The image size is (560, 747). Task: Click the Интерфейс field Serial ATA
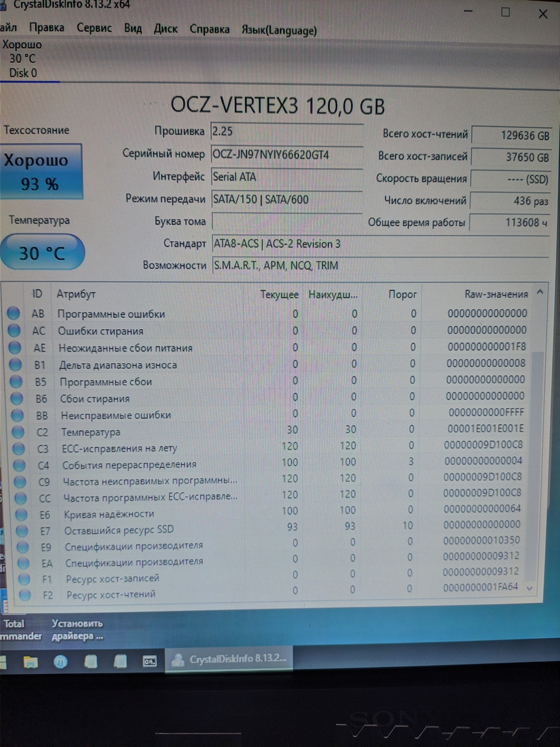point(287,177)
